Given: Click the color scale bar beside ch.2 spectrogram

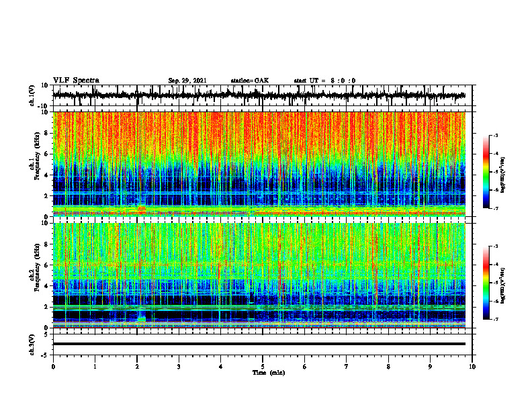Looking at the screenshot, I should click(486, 283).
